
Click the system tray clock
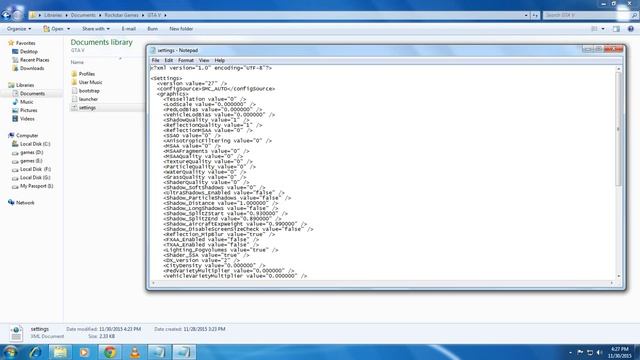(x=620, y=352)
